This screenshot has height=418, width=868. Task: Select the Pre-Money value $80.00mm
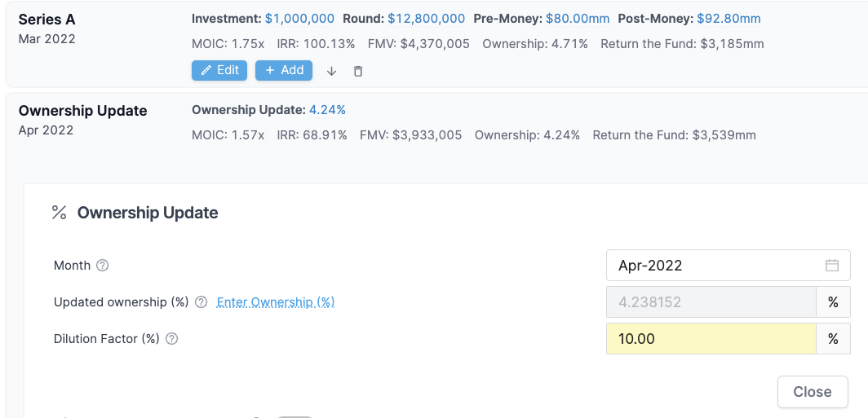coord(577,19)
